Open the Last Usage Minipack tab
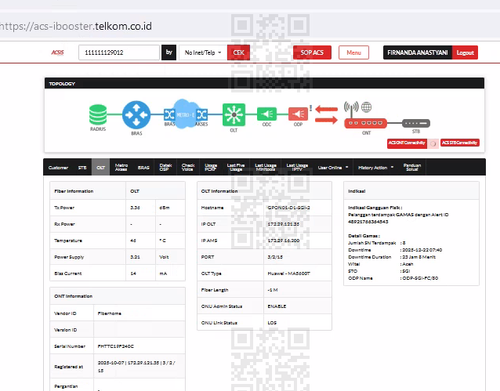This screenshot has height=391, width=500. (266, 167)
